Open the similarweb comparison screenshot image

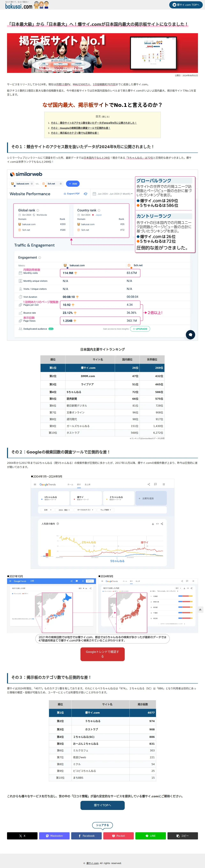[x=102, y=255]
